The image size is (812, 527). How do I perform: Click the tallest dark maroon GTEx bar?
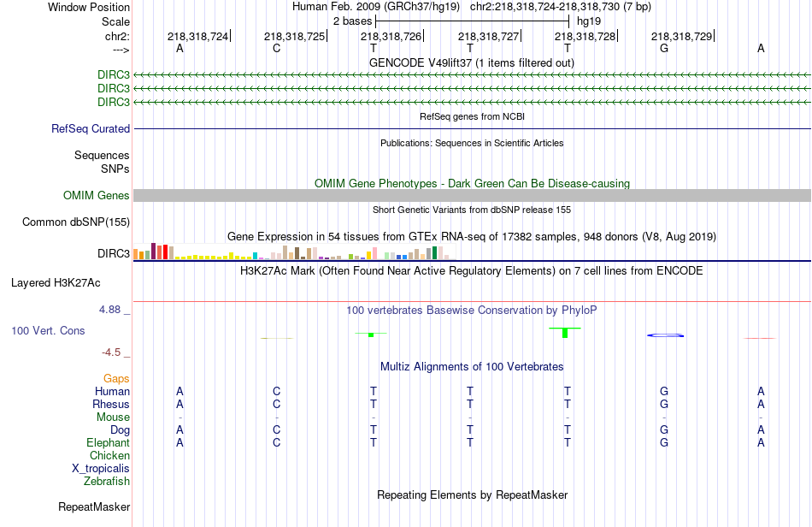point(153,251)
